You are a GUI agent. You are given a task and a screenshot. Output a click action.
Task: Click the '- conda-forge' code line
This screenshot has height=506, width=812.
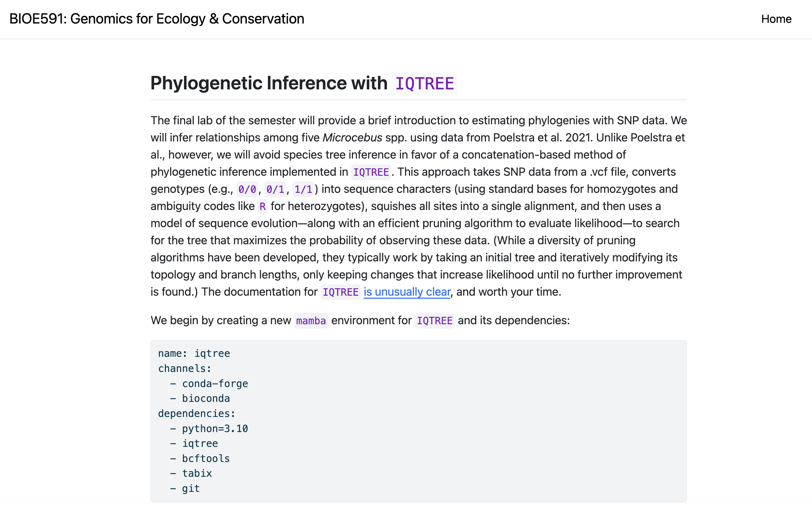[x=209, y=384]
